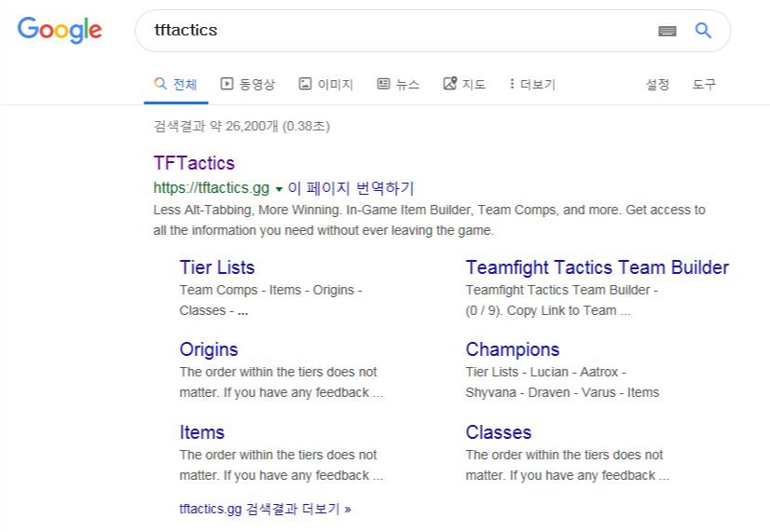
Task: Click snippet text 'Less Alt-Tabbing, More Winning'
Action: tap(246, 210)
